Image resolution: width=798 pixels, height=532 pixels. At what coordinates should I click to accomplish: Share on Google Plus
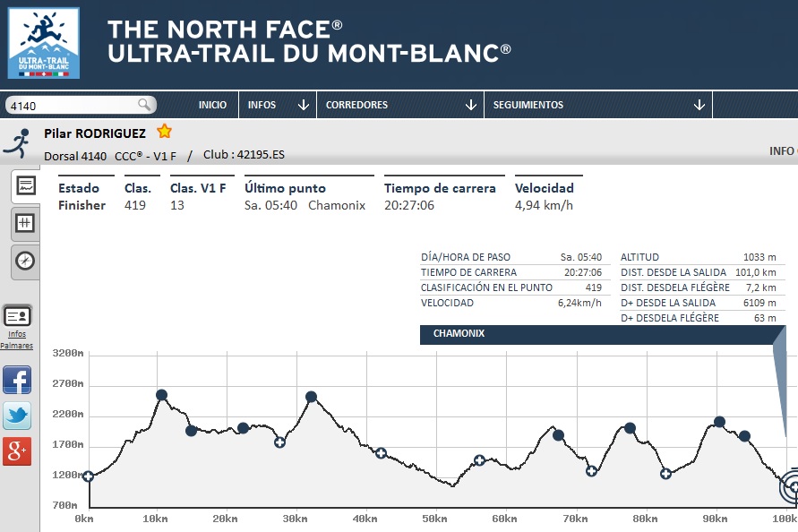(x=17, y=451)
